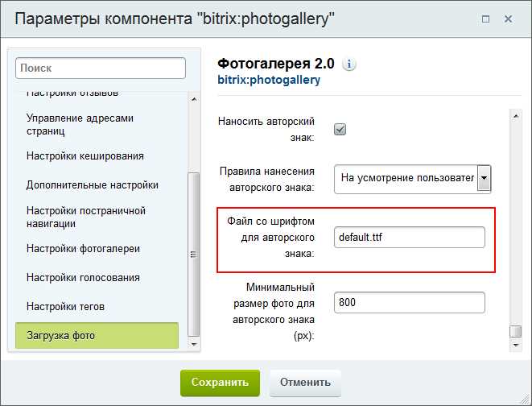Click sidebar list scroll up arrow
The image size is (532, 406).
pos(194,99)
